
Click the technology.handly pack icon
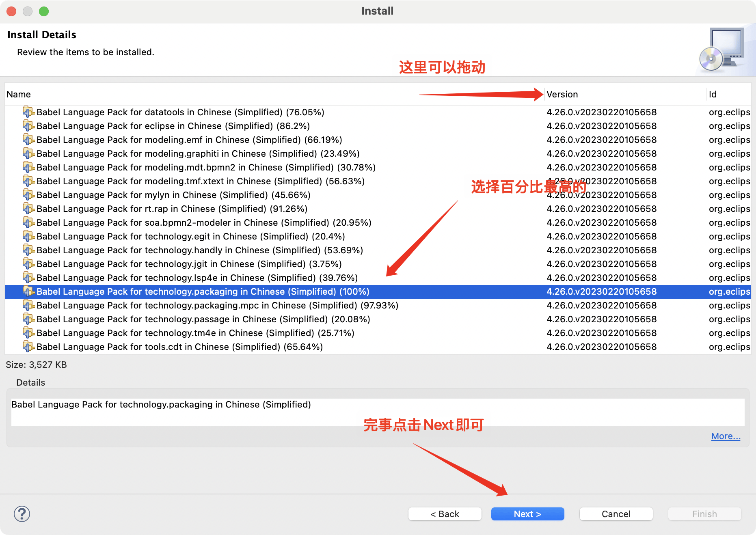28,250
